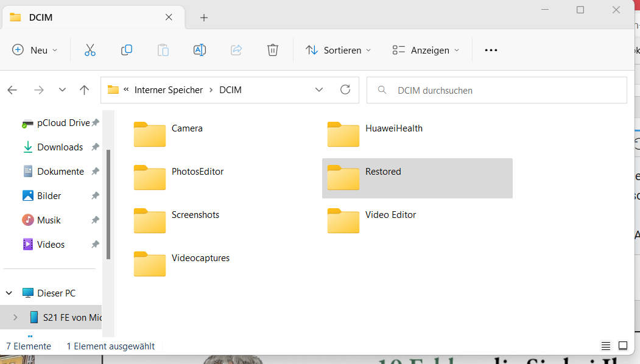The image size is (640, 364).
Task: Add a new tab with the plus button
Action: point(204,18)
